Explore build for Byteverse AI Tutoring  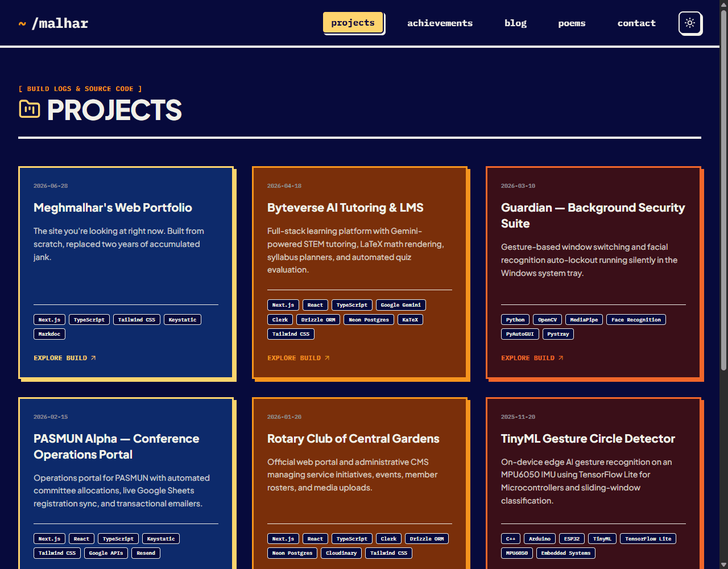299,358
